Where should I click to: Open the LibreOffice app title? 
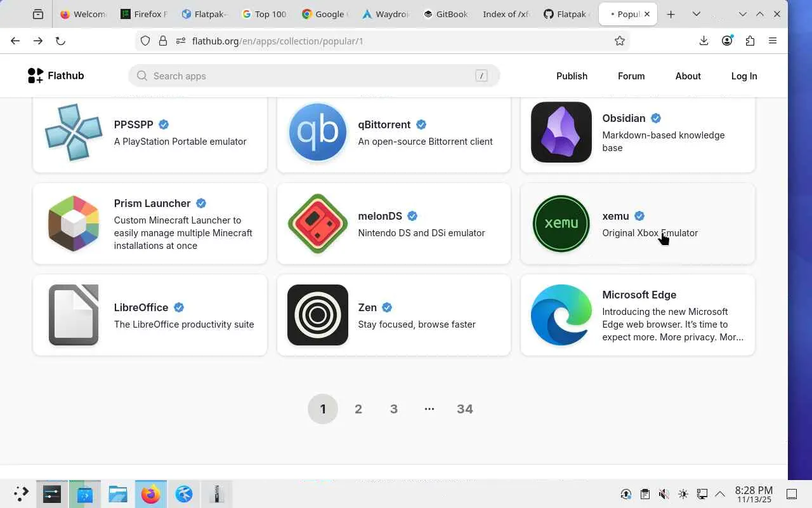(141, 307)
